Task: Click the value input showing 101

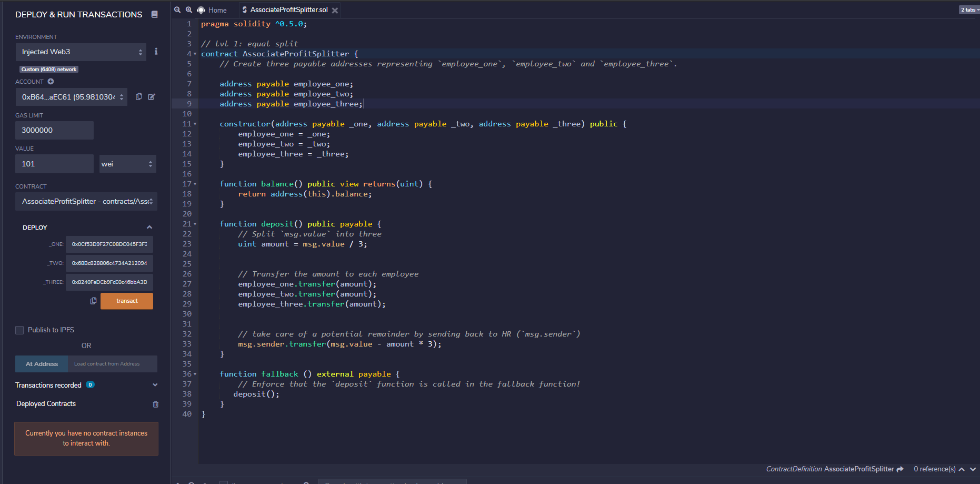Action: (54, 164)
